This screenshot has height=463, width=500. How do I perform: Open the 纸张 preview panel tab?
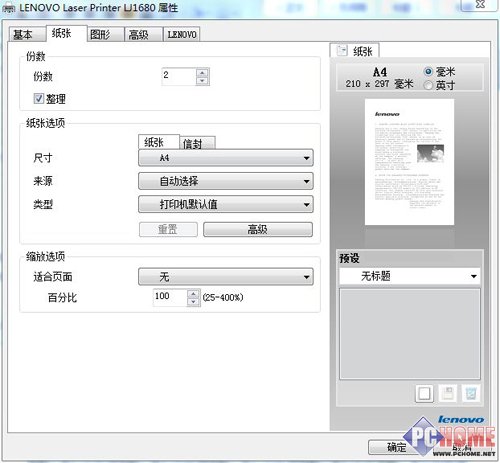tap(354, 51)
